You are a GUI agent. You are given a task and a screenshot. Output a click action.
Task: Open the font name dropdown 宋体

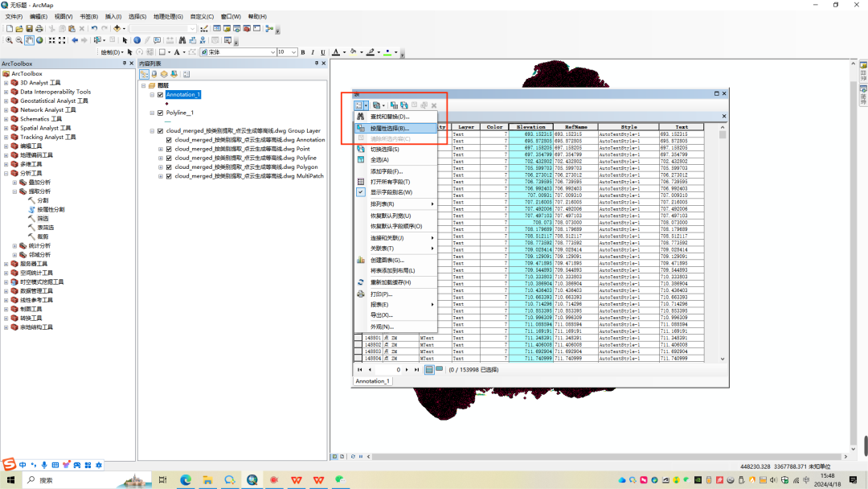[x=272, y=52]
